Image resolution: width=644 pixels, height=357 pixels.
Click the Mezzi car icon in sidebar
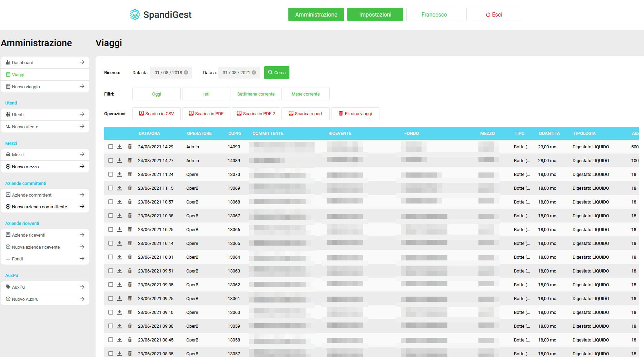coord(8,155)
